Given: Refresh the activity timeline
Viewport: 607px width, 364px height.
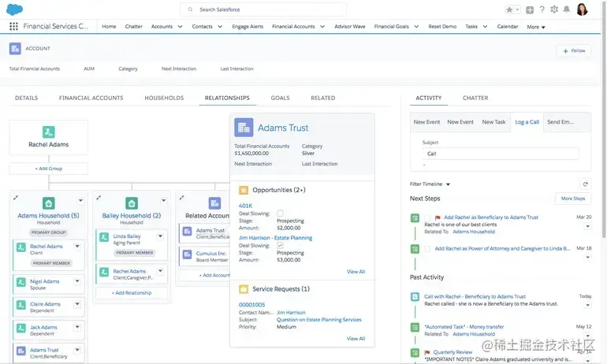Looking at the screenshot, I should click(x=585, y=184).
